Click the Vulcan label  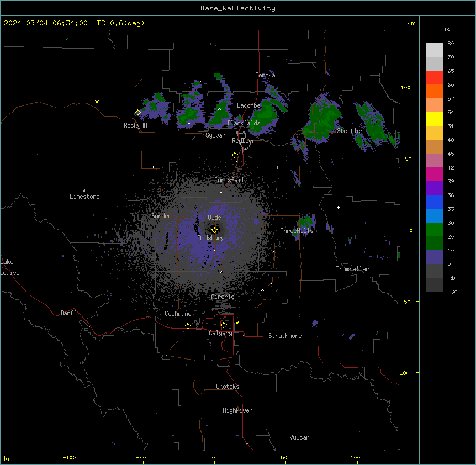[x=299, y=437]
